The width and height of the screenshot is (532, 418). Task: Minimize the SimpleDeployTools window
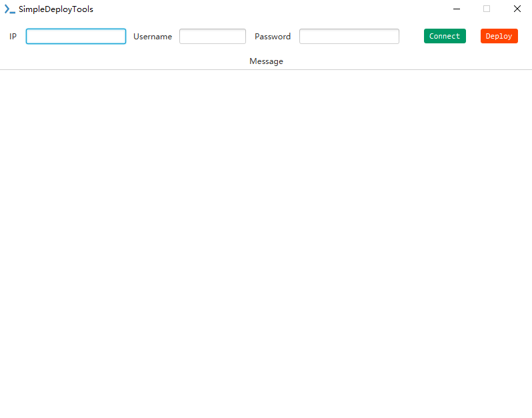457,9
